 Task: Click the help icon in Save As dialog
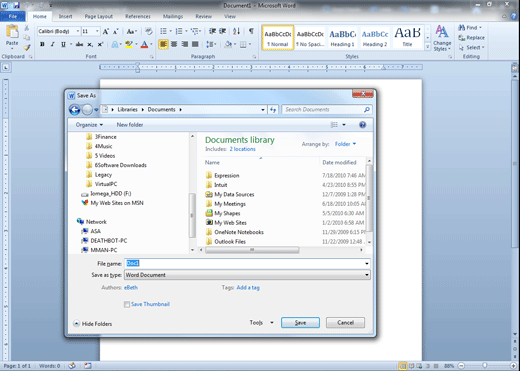point(363,125)
